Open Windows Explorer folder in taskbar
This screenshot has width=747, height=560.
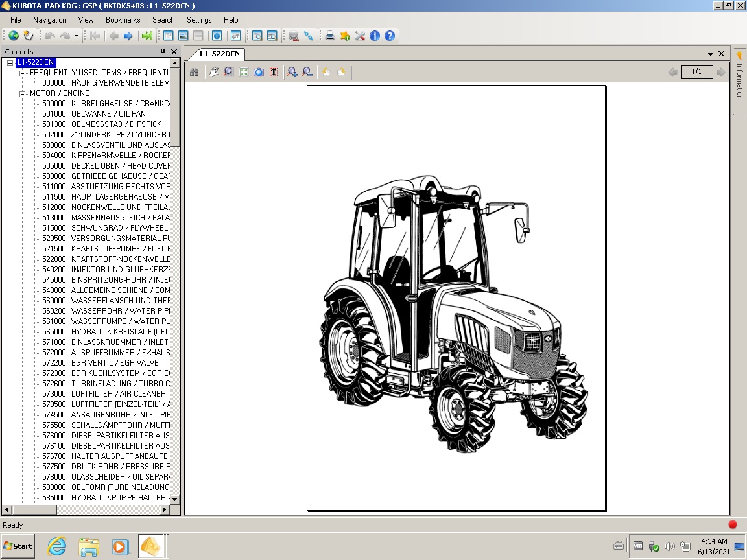(x=89, y=546)
